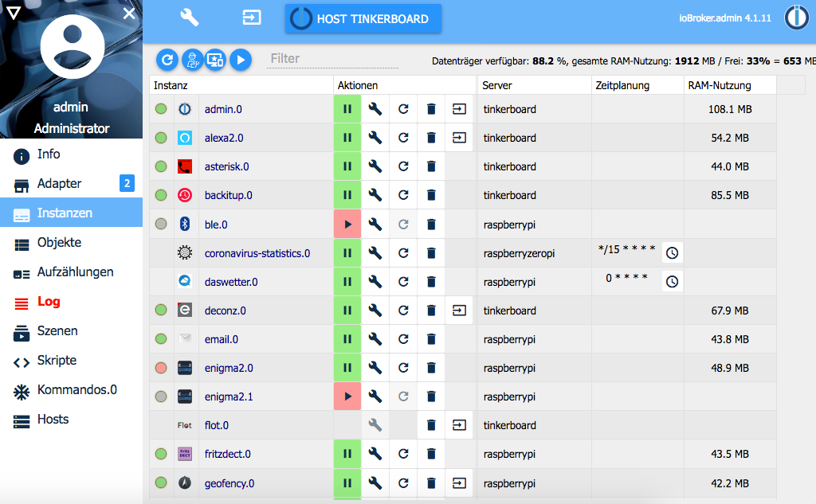This screenshot has width=816, height=504.
Task: Click the HOST TINKERBOARD button
Action: 363,19
